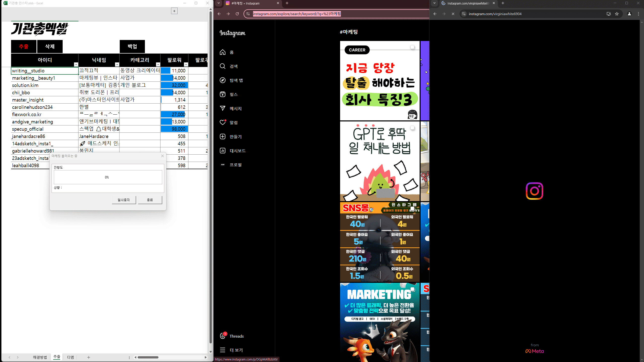Go back in the right browser window
The image size is (644, 362).
coord(435,14)
